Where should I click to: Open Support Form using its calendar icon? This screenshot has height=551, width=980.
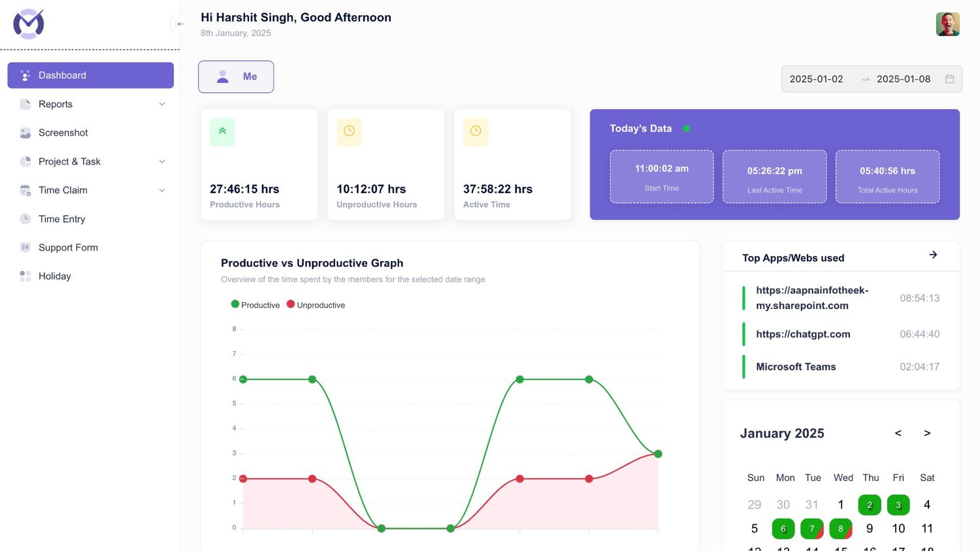(25, 247)
